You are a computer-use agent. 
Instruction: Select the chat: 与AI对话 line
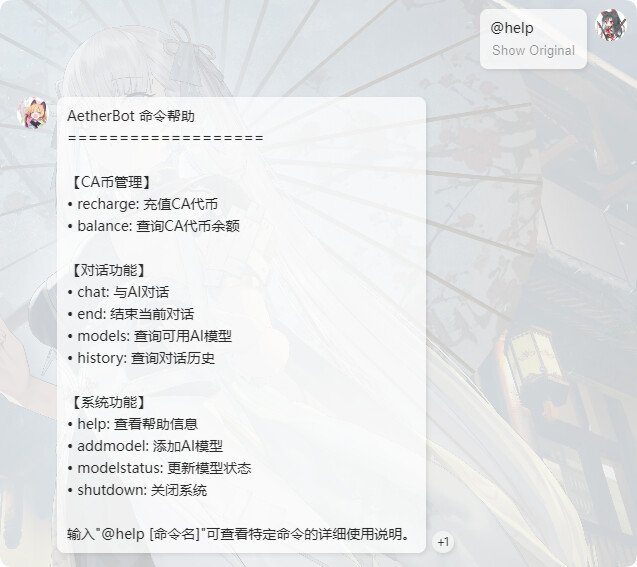118,292
